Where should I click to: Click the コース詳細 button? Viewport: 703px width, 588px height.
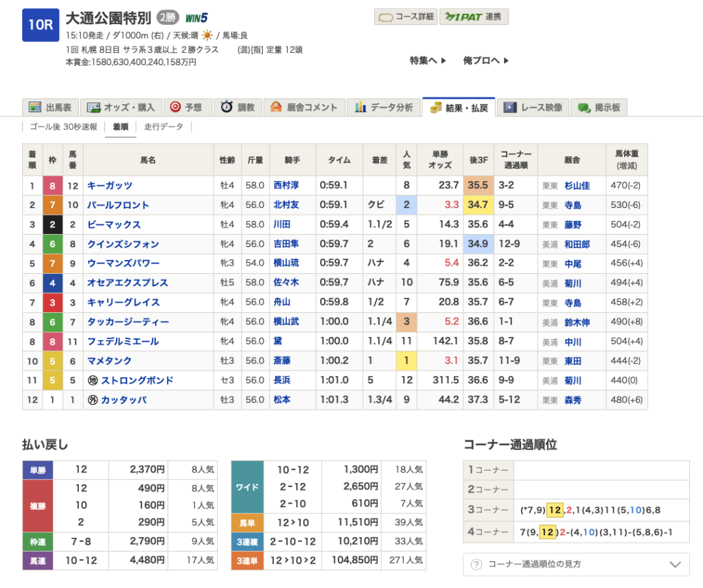tap(406, 17)
